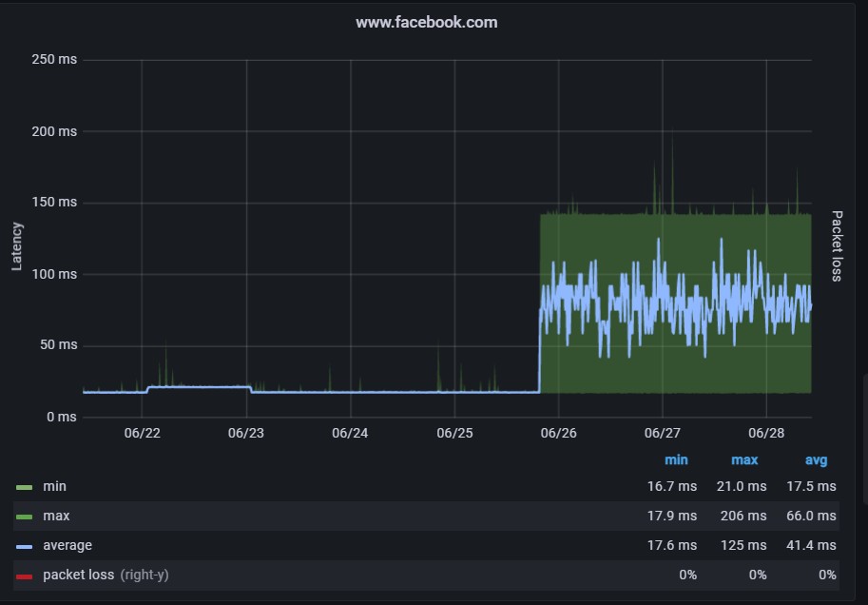
Task: Click the 17.5 ms value in min row
Action: point(811,486)
